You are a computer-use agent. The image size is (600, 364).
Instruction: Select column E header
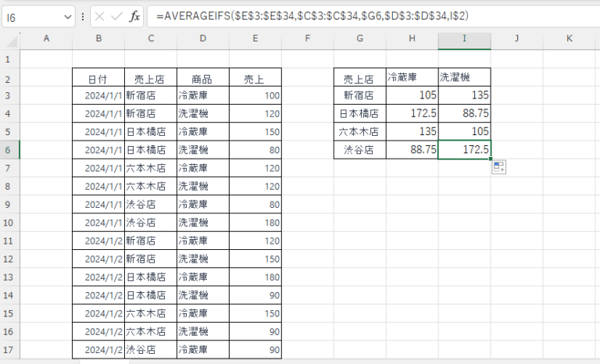pos(255,38)
